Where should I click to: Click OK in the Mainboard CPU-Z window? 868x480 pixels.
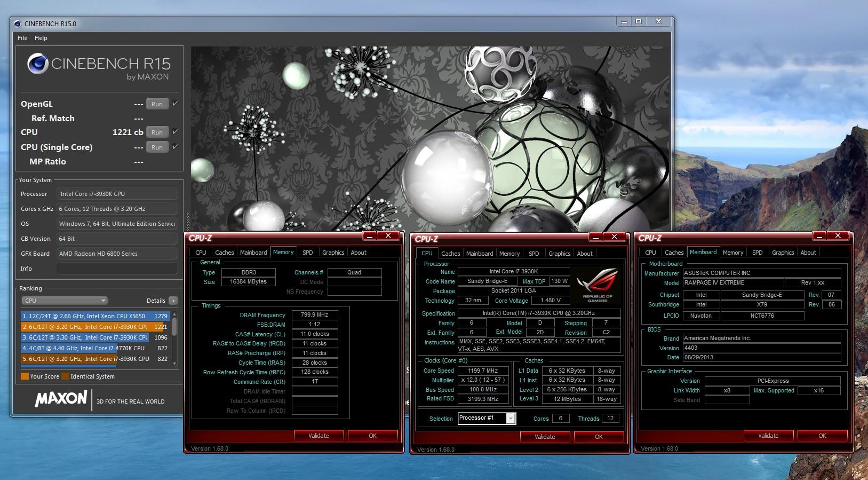coord(823,436)
